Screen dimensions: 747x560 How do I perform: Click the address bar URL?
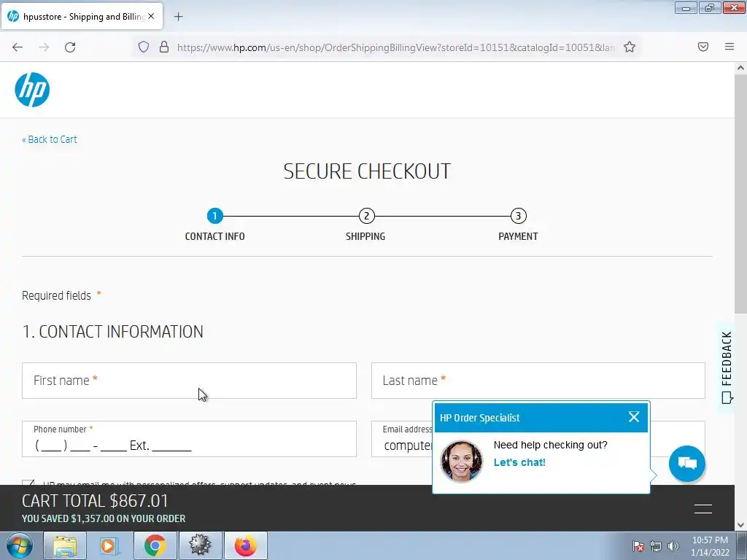click(x=395, y=47)
